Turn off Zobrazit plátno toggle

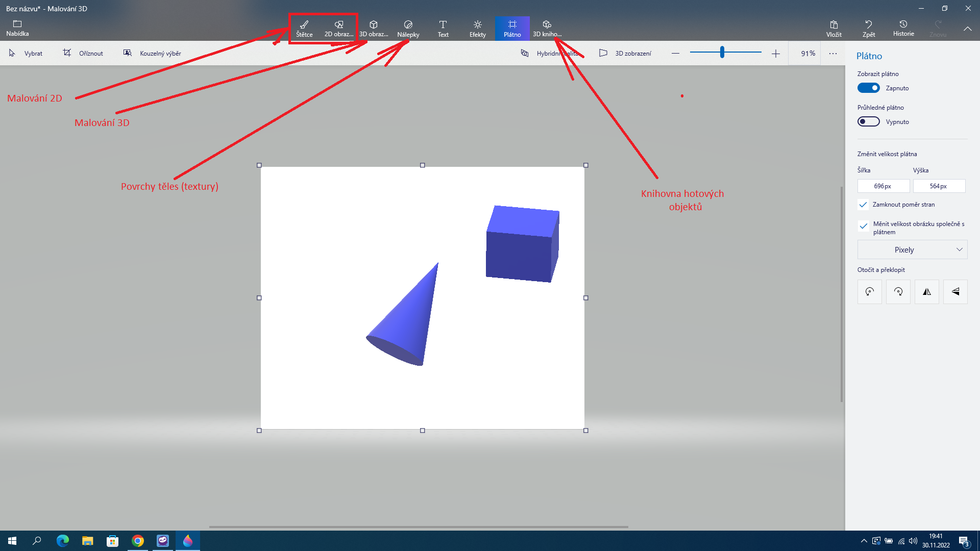(x=868, y=88)
